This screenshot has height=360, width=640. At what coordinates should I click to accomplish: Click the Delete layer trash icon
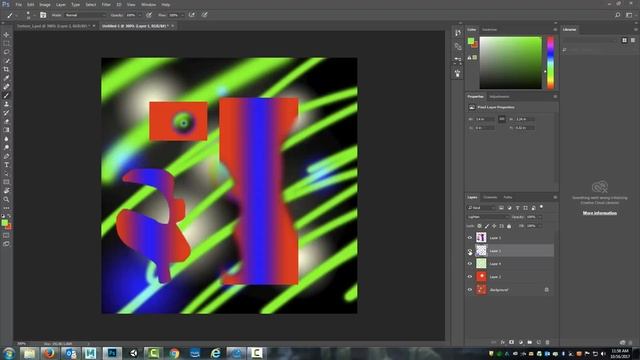pyautogui.click(x=547, y=342)
